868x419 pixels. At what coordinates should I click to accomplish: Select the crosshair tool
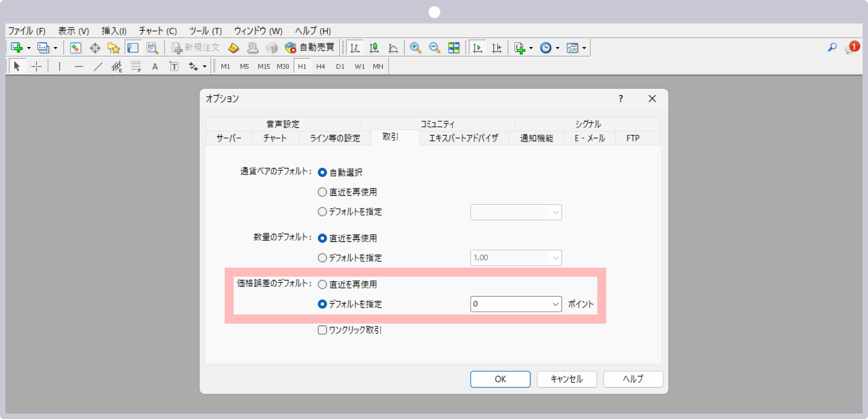click(x=37, y=67)
